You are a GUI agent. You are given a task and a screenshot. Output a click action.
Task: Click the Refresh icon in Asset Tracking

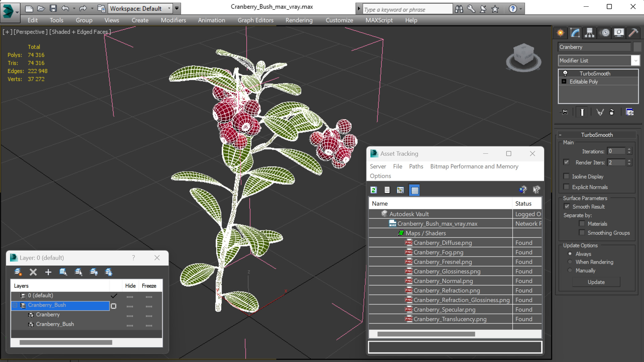[373, 190]
